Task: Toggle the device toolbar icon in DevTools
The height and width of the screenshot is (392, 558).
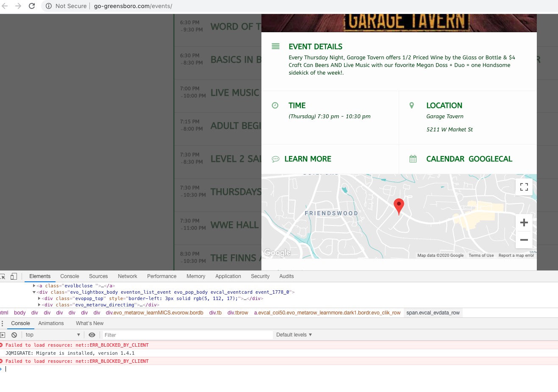Action: pyautogui.click(x=14, y=276)
